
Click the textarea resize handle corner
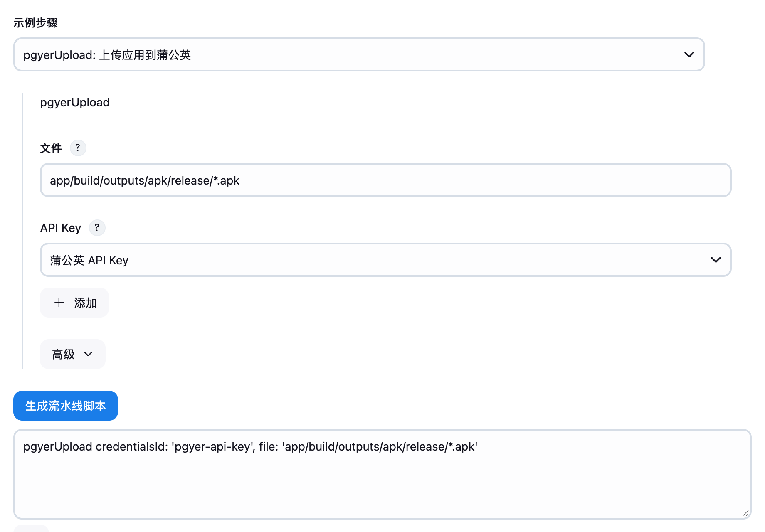[745, 513]
